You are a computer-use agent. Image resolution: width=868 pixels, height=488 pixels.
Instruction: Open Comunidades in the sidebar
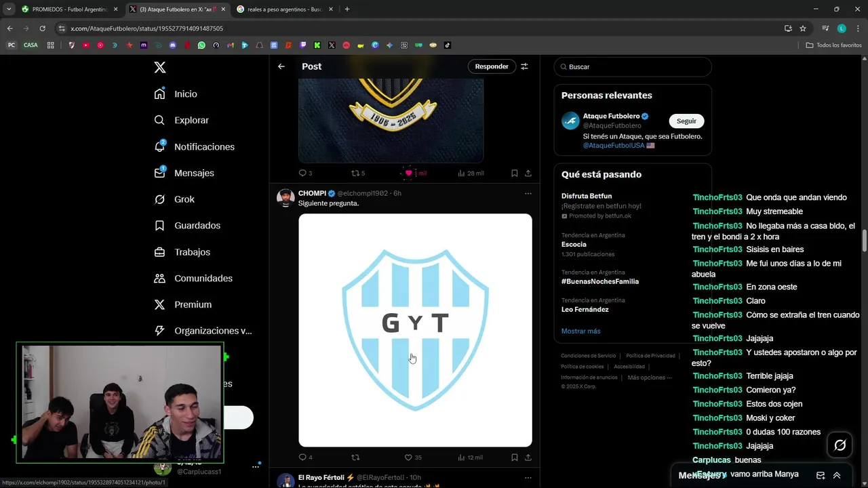pyautogui.click(x=193, y=279)
